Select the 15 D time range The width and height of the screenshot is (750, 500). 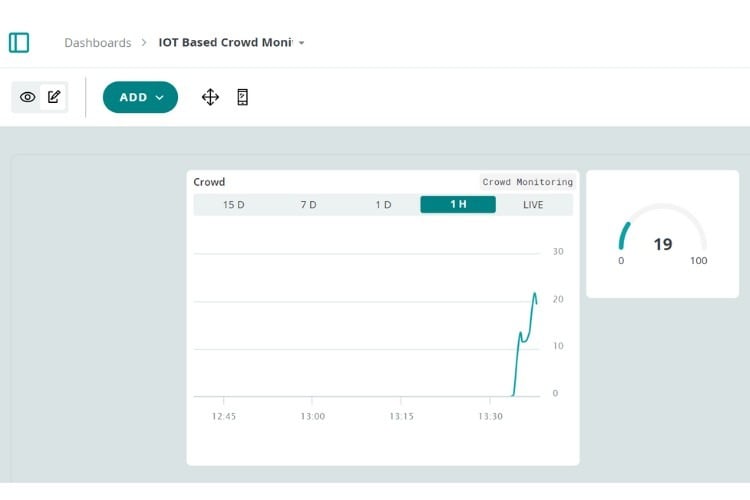point(233,205)
